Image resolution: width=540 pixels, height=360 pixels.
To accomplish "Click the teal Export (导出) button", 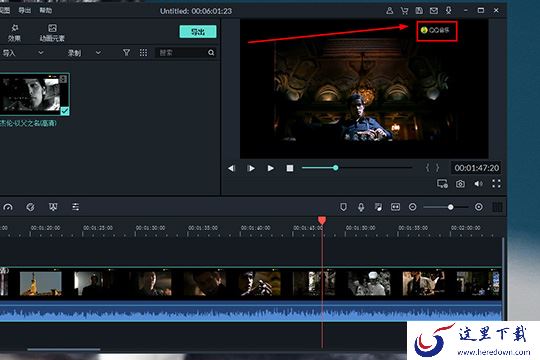I will click(x=198, y=32).
